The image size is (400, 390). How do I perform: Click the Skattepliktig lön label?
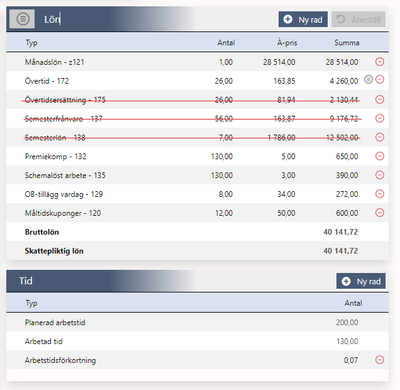tap(54, 251)
